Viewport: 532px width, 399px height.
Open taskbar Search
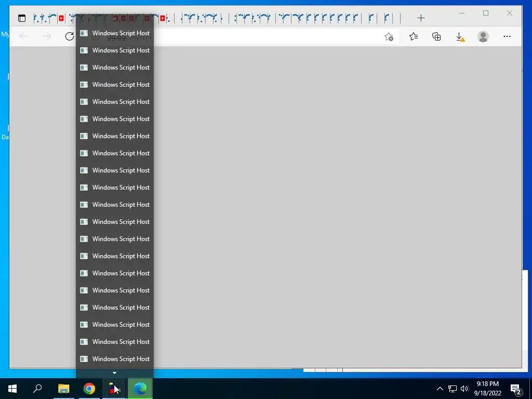pos(37,389)
